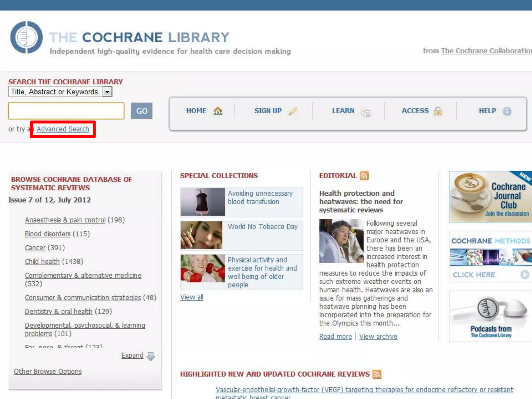
Task: Open the Advanced Search link
Action: click(63, 129)
